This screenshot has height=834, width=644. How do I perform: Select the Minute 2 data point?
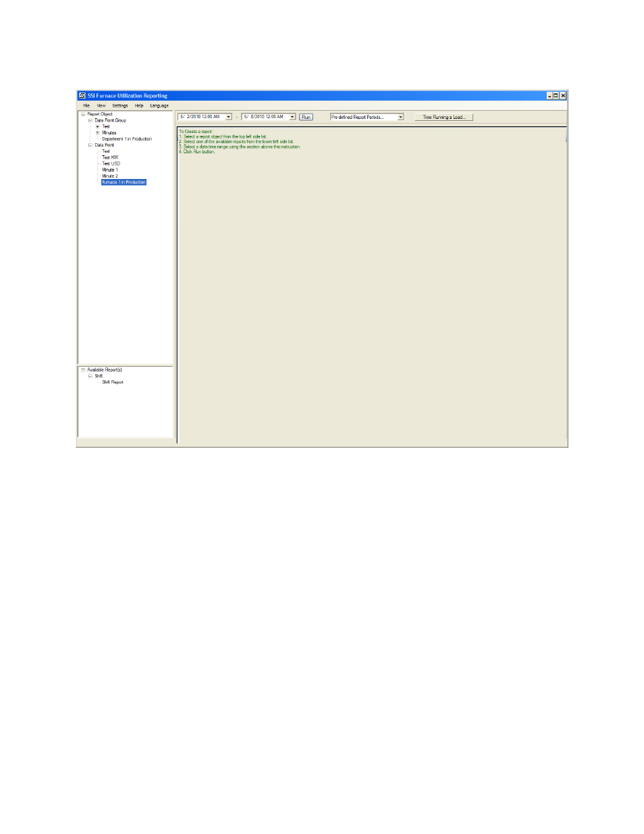click(x=110, y=176)
